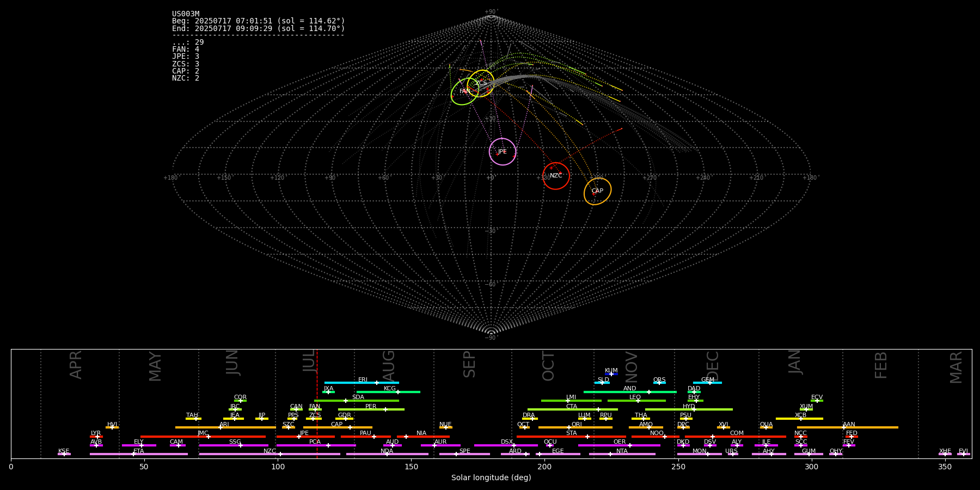The height and width of the screenshot is (490, 980).
Task: Click the 'ZCS: 3' legend entry
Action: pos(186,64)
